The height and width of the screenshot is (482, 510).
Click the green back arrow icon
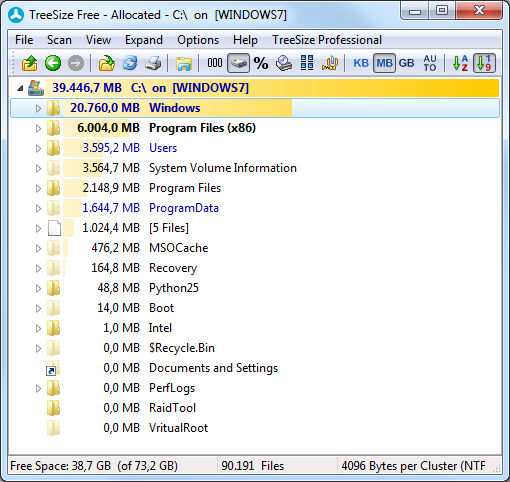click(x=53, y=63)
